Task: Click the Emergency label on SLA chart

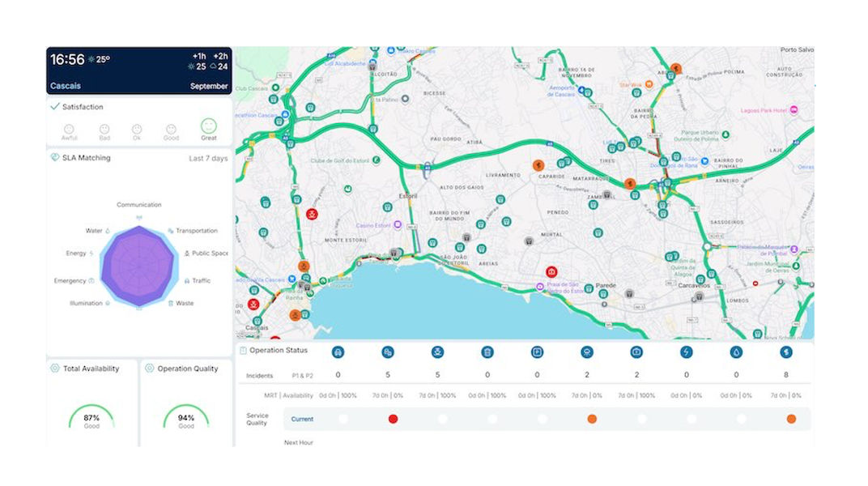Action: [x=70, y=280]
